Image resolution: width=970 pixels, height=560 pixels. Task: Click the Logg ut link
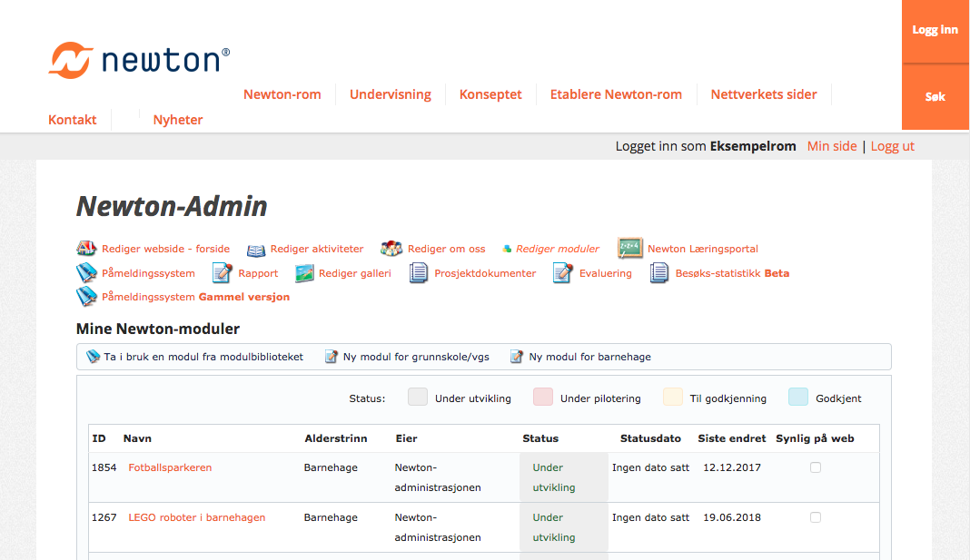tap(892, 146)
